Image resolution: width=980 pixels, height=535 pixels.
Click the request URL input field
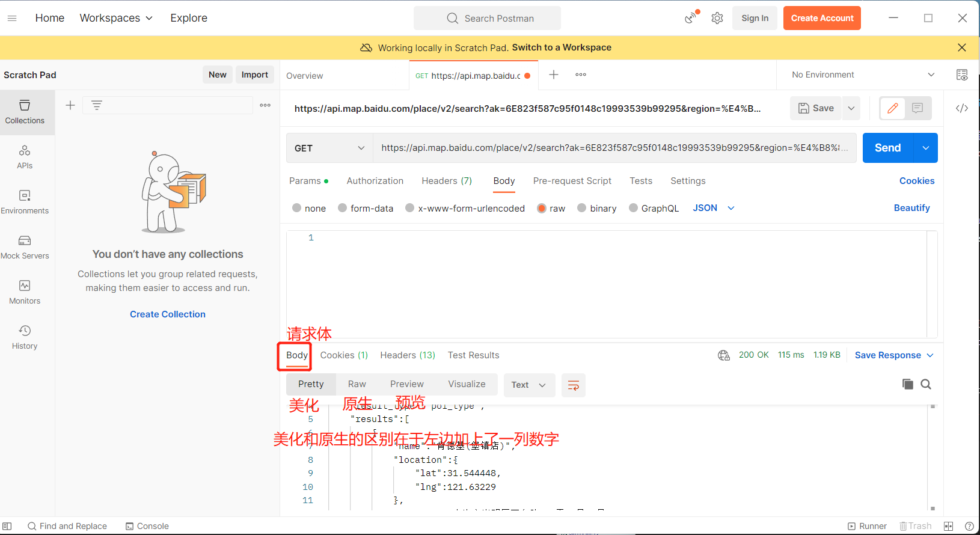(614, 148)
